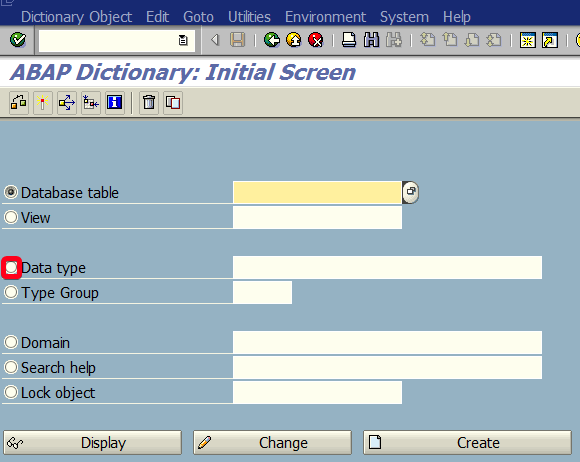Click the Create button

pyautogui.click(x=468, y=442)
